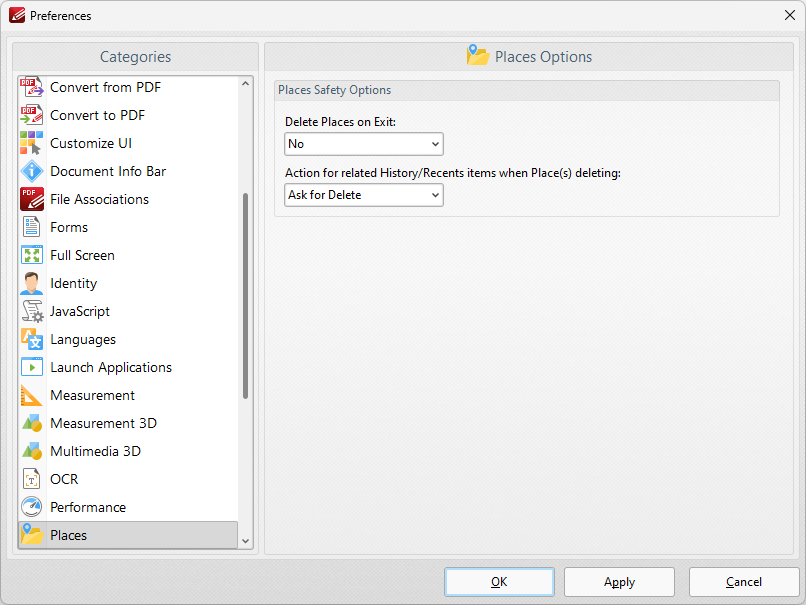This screenshot has height=605, width=806.
Task: Select the Languages category
Action: [128, 339]
